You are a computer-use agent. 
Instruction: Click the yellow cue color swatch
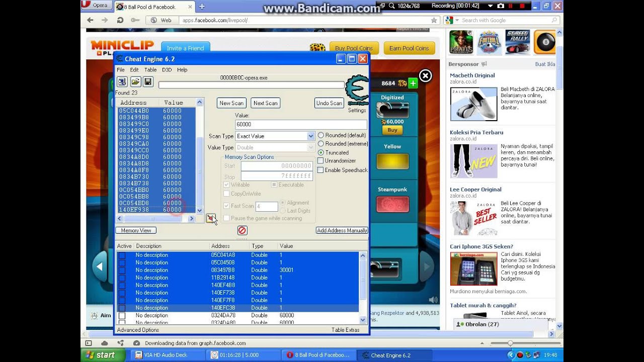click(x=392, y=161)
